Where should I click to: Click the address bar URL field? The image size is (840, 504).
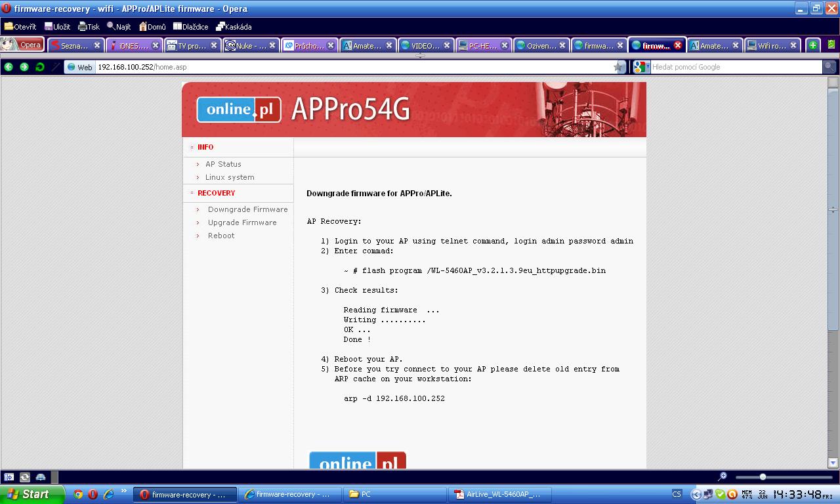pyautogui.click(x=354, y=67)
